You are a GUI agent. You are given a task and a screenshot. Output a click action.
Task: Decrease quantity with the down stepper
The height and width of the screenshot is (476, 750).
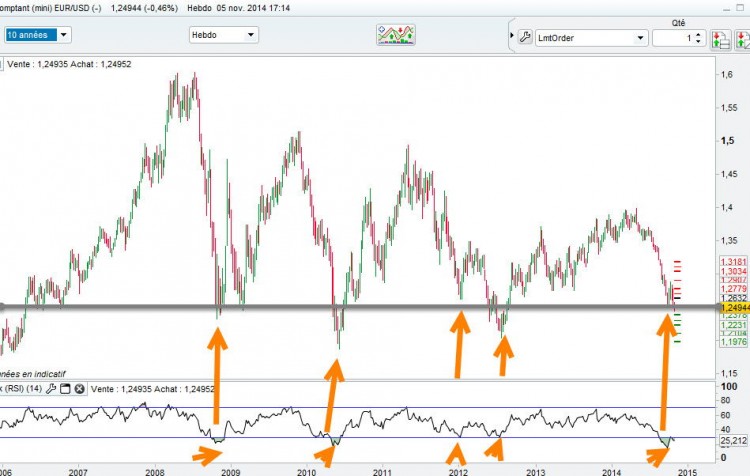point(698,41)
